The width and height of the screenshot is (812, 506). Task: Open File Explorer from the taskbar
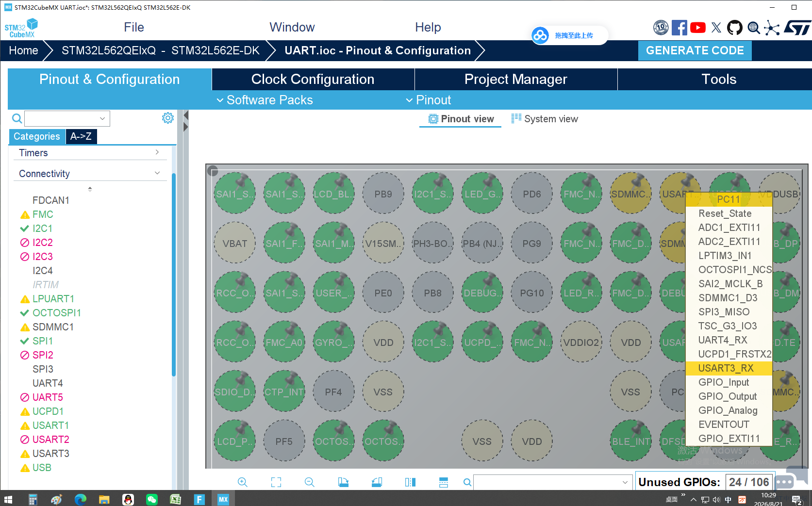pos(104,499)
